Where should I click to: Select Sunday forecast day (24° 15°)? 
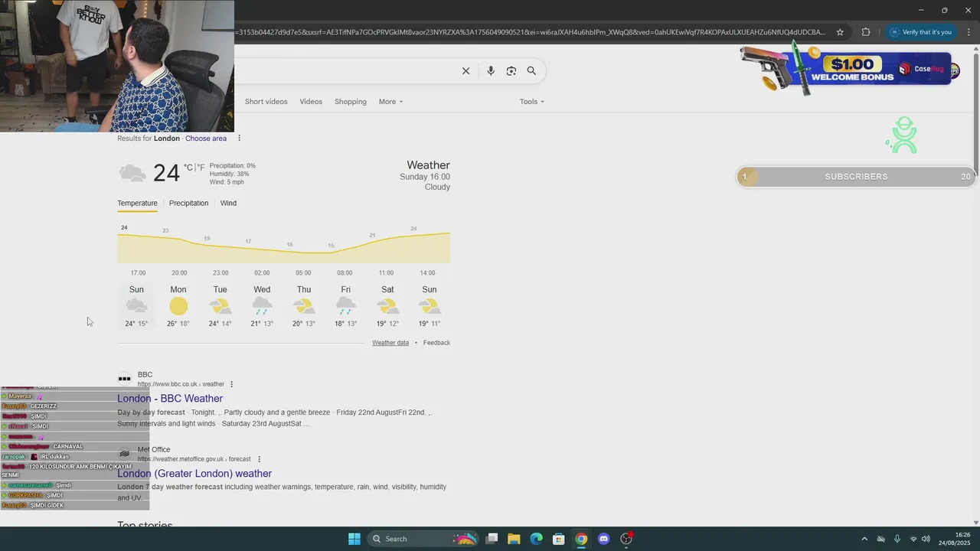tap(136, 306)
